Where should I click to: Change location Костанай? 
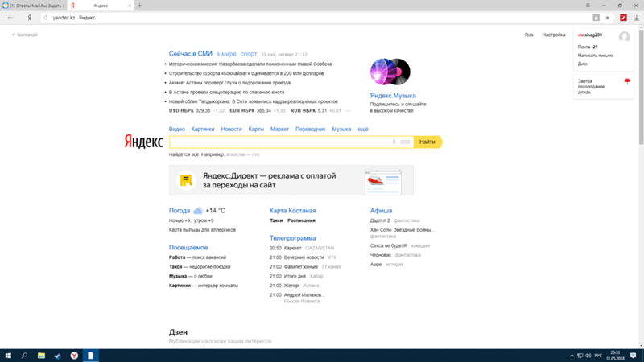tap(25, 35)
